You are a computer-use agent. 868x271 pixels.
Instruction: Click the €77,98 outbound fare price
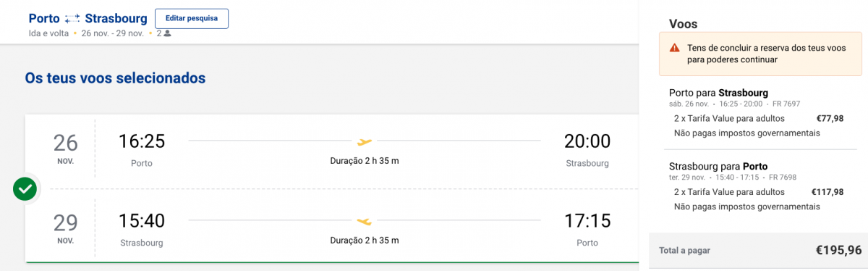click(830, 119)
